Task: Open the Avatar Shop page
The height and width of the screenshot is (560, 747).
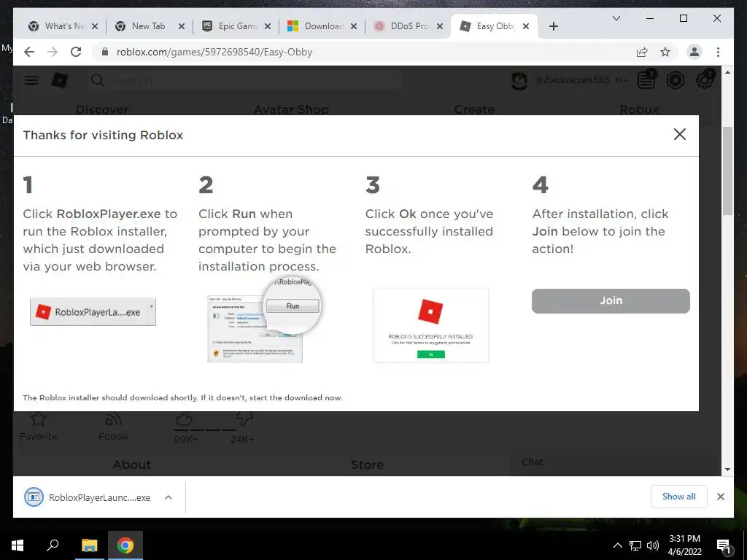Action: click(291, 109)
